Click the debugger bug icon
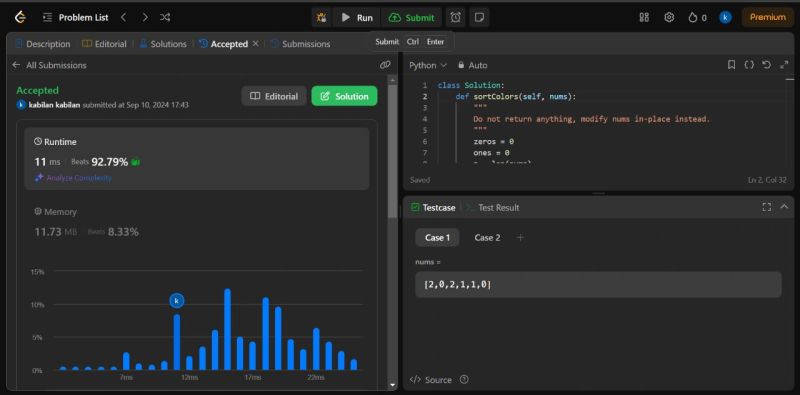This screenshot has width=800, height=395. tap(321, 17)
